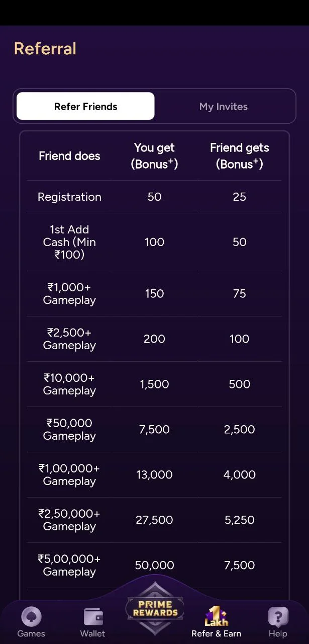The image size is (309, 644).
Task: Click the Friend gets (Bonus+) column header
Action: (x=239, y=156)
